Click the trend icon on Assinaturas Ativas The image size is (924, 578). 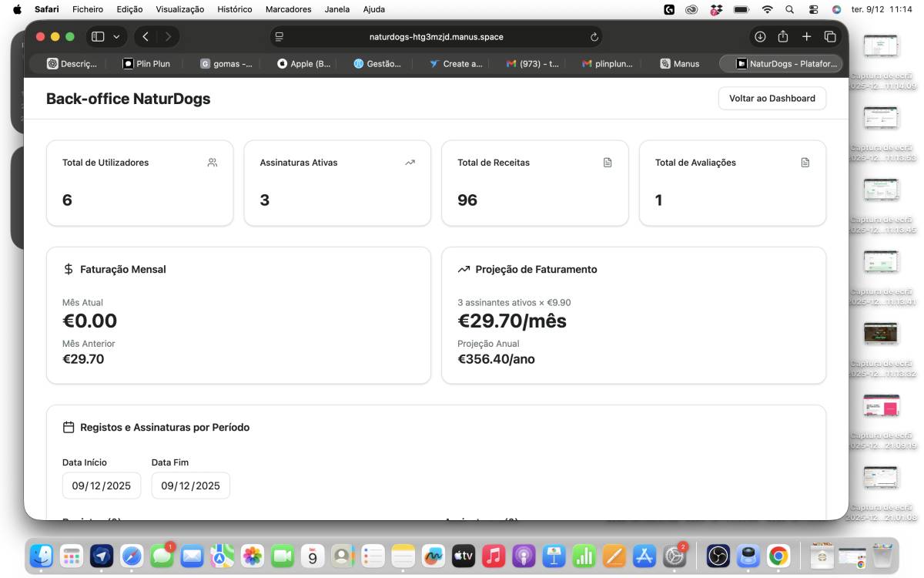click(x=410, y=163)
